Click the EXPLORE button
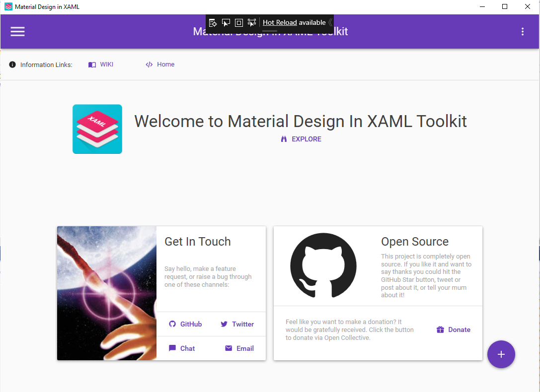The image size is (540, 392). coord(301,139)
